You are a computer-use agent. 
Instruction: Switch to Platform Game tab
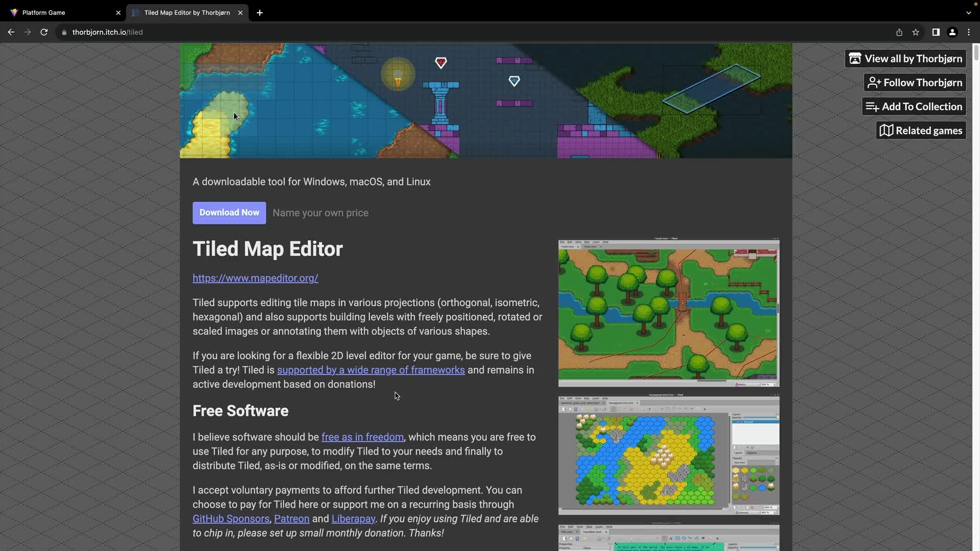click(x=61, y=13)
